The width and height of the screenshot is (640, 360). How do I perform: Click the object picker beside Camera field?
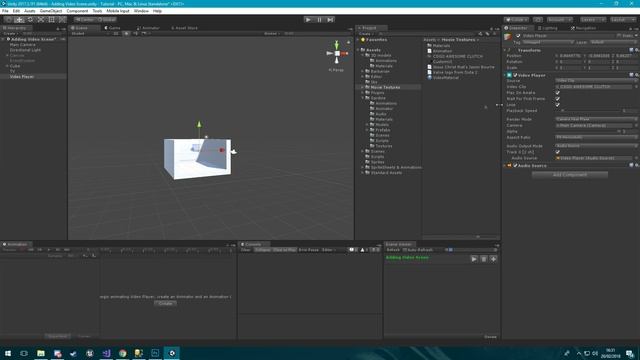pos(636,125)
